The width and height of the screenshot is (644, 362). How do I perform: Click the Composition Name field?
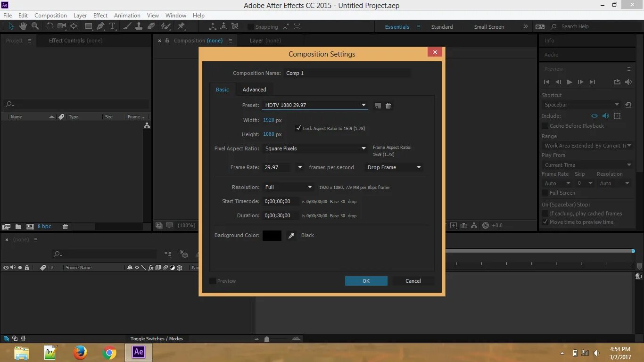click(347, 73)
